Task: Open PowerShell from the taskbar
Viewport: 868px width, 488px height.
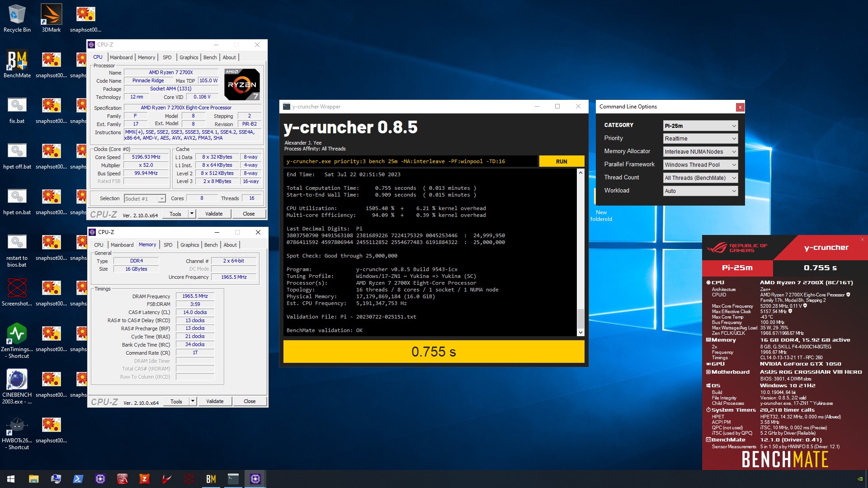Action: [x=78, y=479]
